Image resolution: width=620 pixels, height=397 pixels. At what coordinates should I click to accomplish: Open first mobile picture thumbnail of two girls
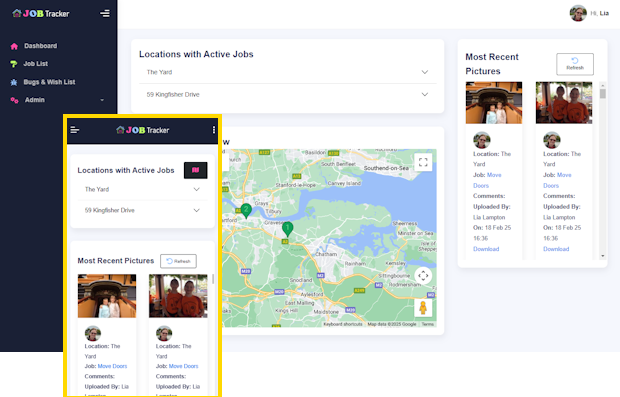(107, 296)
